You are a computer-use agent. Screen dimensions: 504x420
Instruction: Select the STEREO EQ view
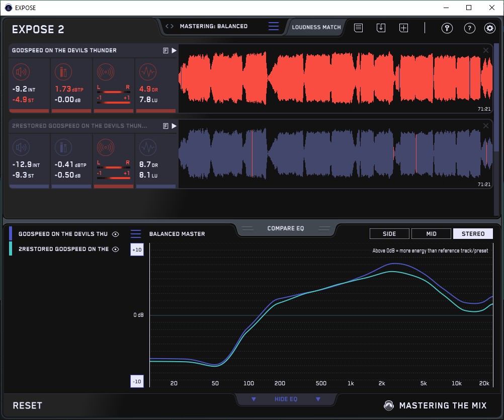click(473, 234)
